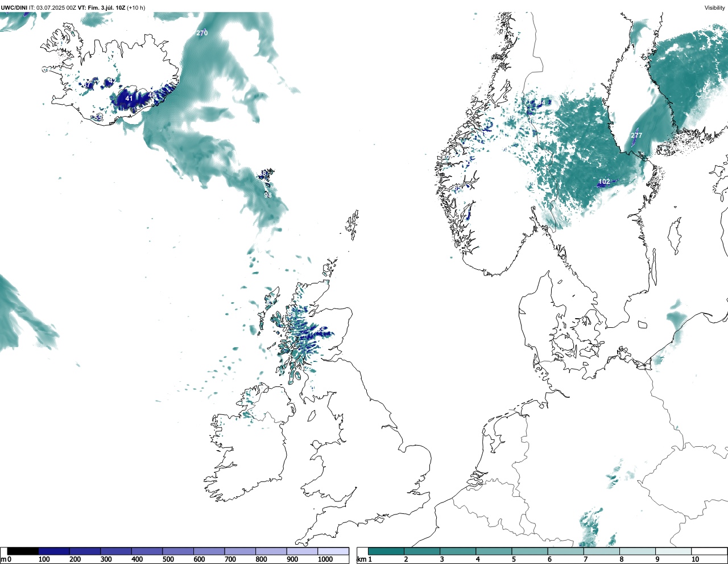Click the "UWC/DINI" model name in the header

[14, 8]
